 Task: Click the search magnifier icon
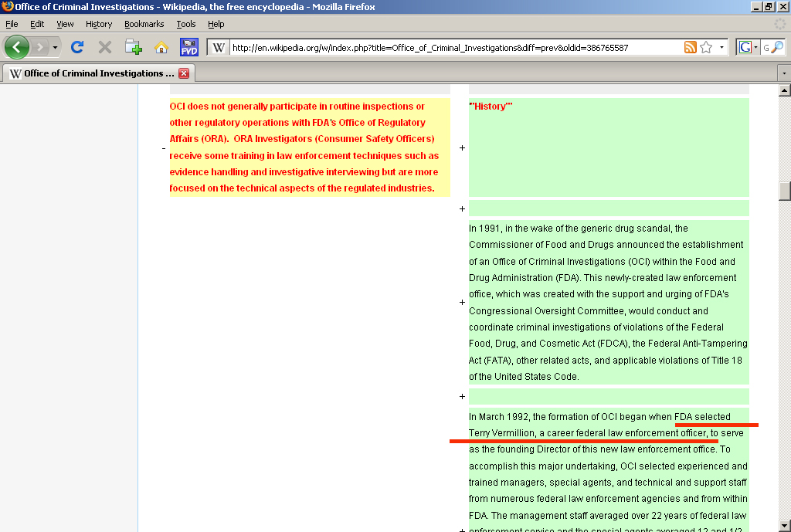click(x=778, y=47)
